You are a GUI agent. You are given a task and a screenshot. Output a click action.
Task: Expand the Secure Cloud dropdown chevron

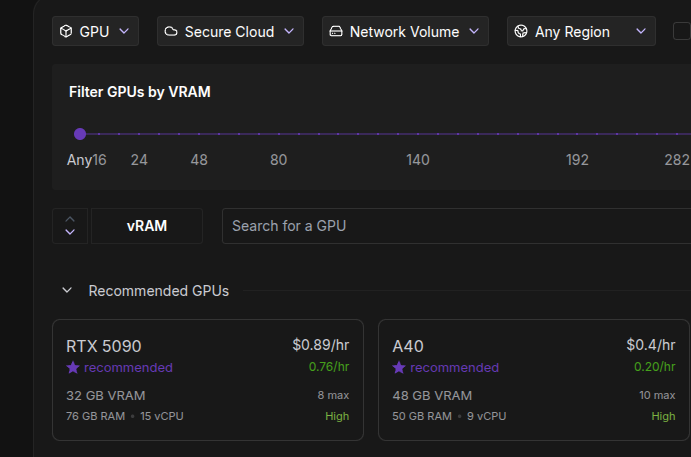coord(288,32)
